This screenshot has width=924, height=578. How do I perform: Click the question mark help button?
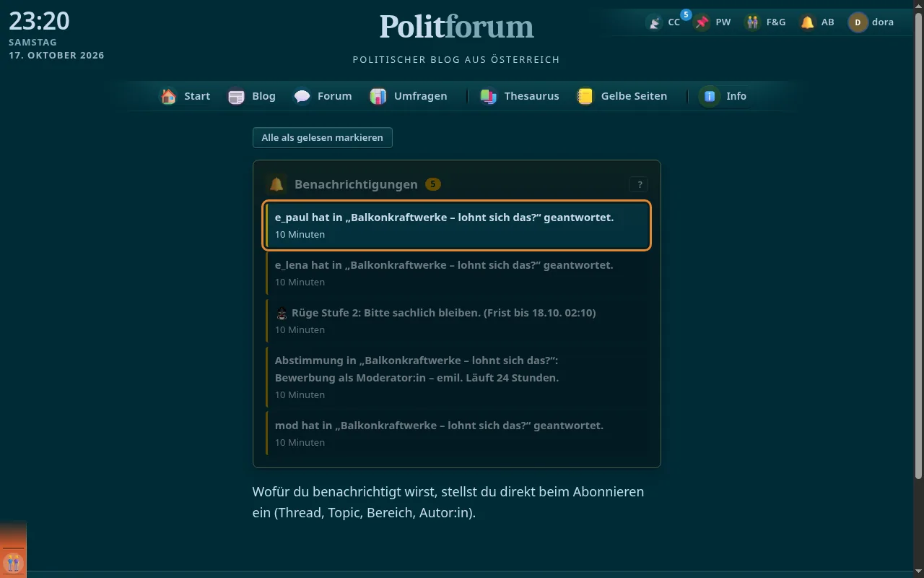[x=640, y=185]
